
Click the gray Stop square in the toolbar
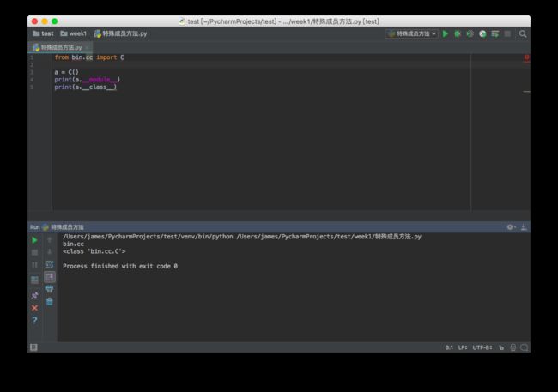tap(507, 33)
